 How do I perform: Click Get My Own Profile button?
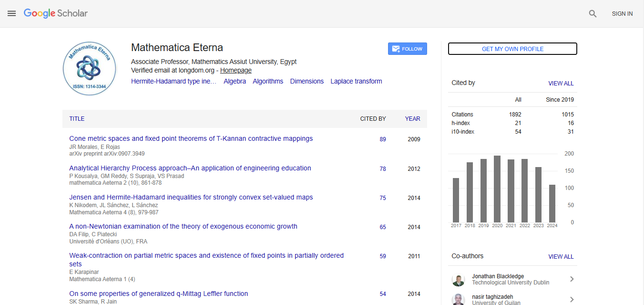512,49
